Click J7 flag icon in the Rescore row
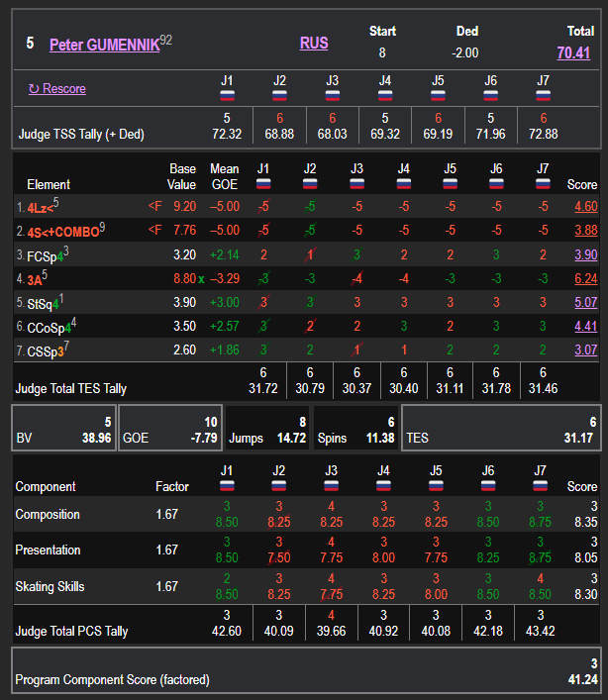The width and height of the screenshot is (608, 700). [x=542, y=96]
